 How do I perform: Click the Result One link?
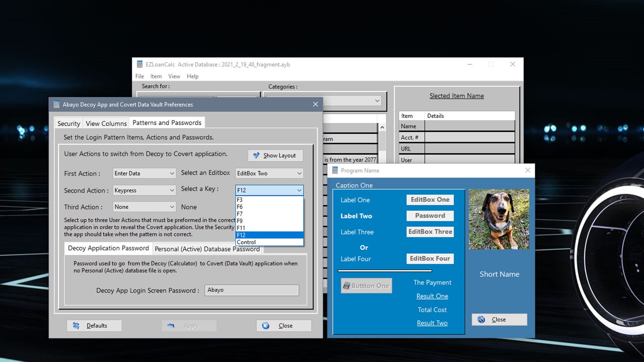point(432,296)
